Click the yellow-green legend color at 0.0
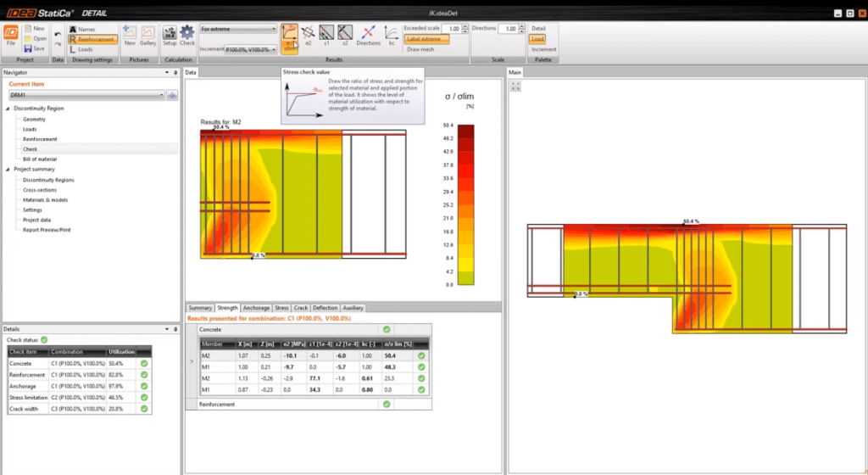This screenshot has height=475, width=868. pos(465,278)
